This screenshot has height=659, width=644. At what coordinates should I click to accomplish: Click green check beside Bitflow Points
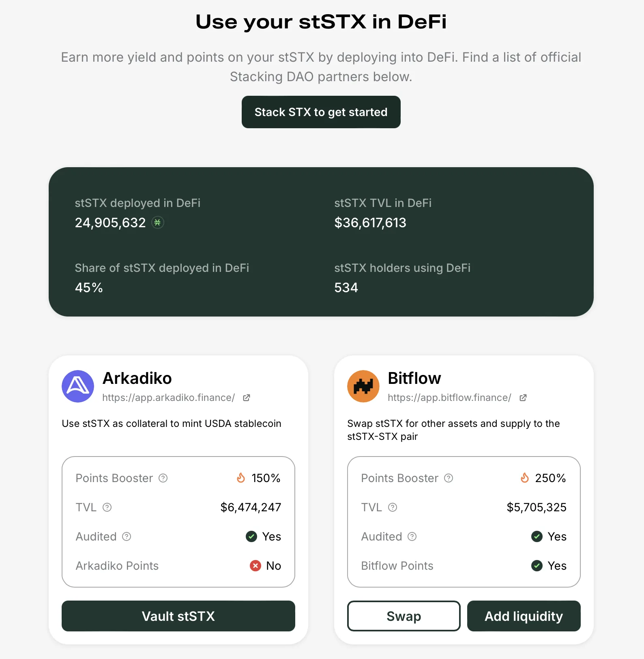537,566
